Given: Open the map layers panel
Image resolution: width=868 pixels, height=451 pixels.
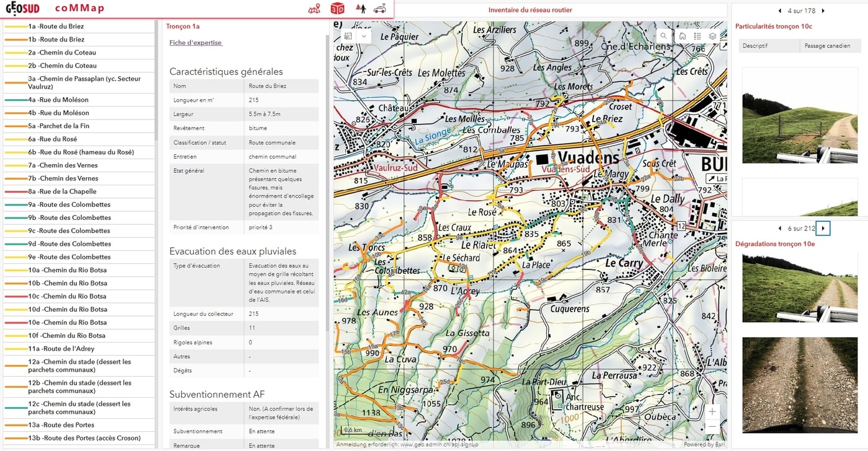Looking at the screenshot, I should [712, 36].
